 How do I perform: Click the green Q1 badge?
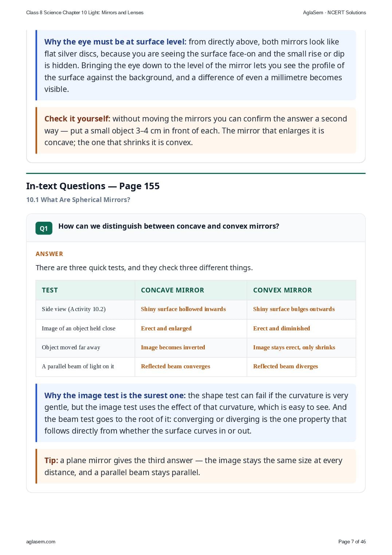pyautogui.click(x=44, y=228)
